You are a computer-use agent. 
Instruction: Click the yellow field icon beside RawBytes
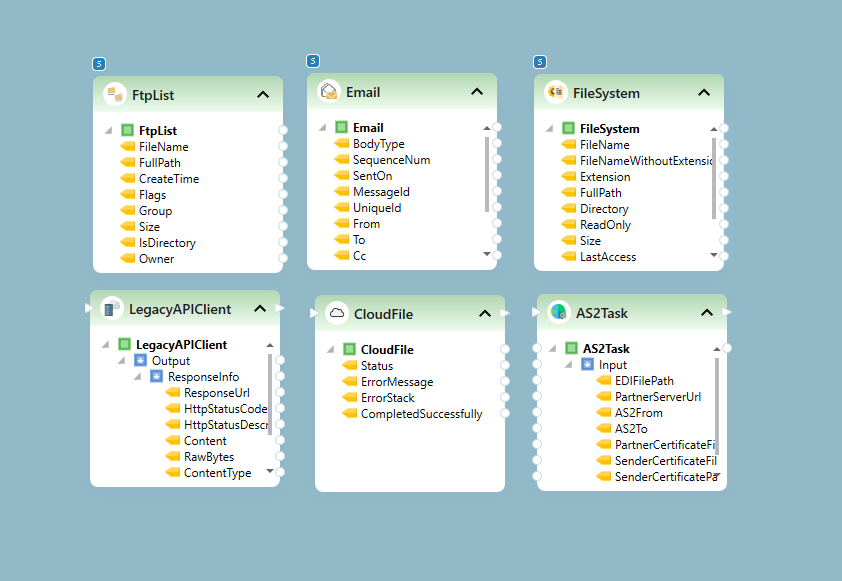point(173,456)
